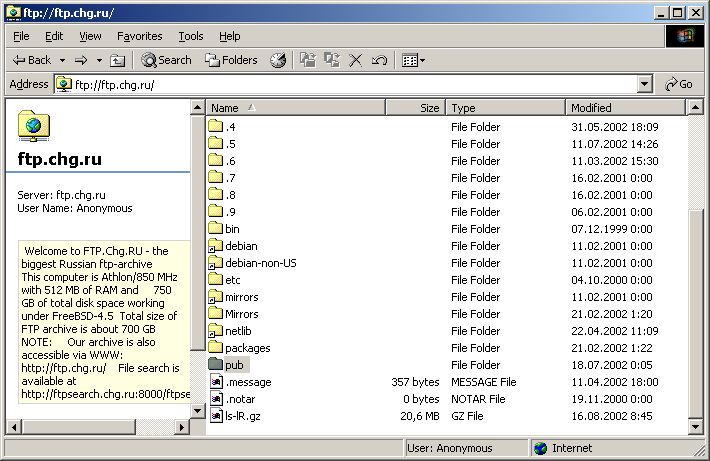Click the Undo toolbar icon

(x=379, y=60)
